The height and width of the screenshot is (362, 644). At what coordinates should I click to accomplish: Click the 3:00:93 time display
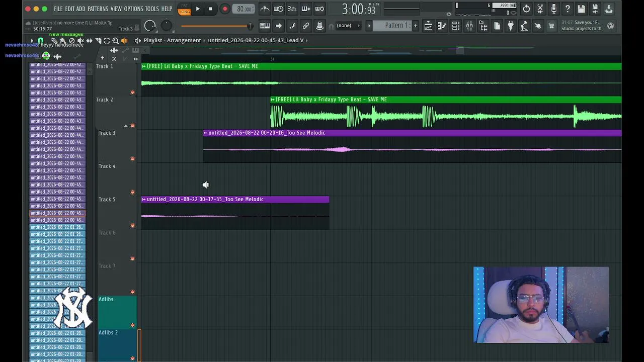click(x=359, y=9)
